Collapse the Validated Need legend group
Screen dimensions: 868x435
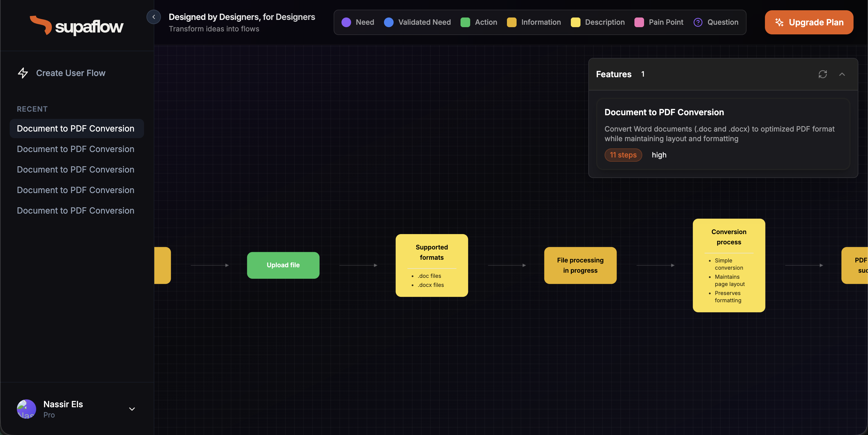tap(389, 22)
